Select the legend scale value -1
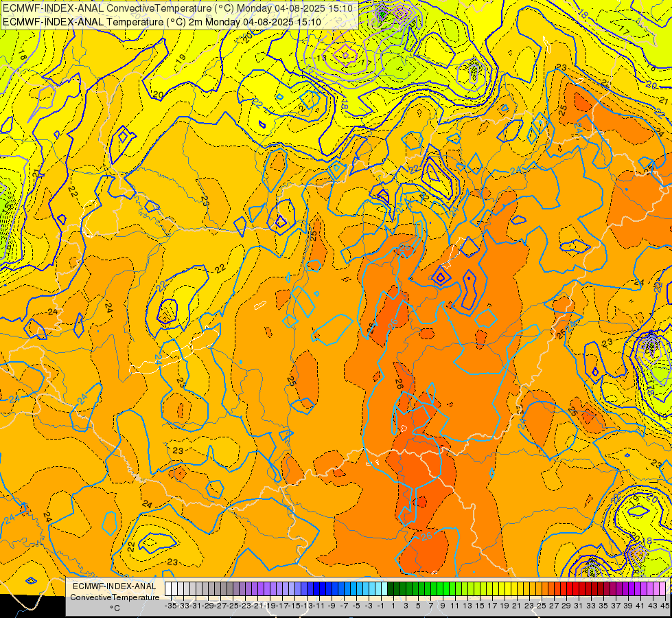The width and height of the screenshot is (672, 618). (380, 606)
